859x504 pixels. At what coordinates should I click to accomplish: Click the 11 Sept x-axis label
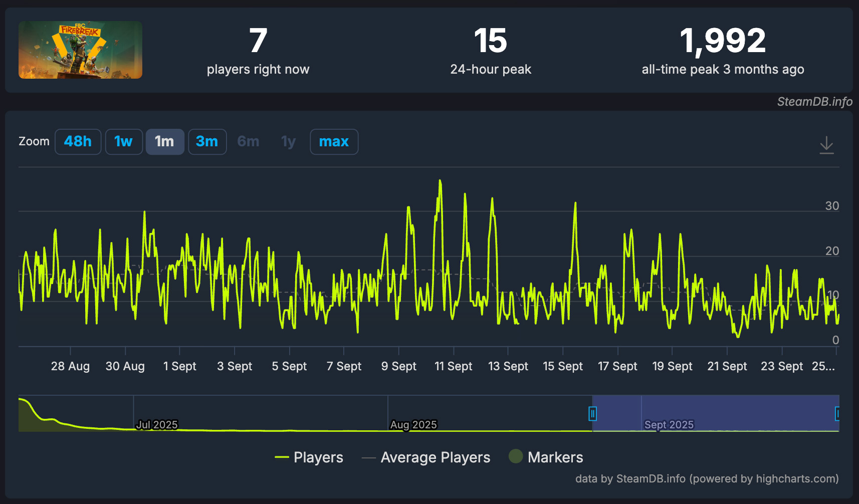pos(453,366)
